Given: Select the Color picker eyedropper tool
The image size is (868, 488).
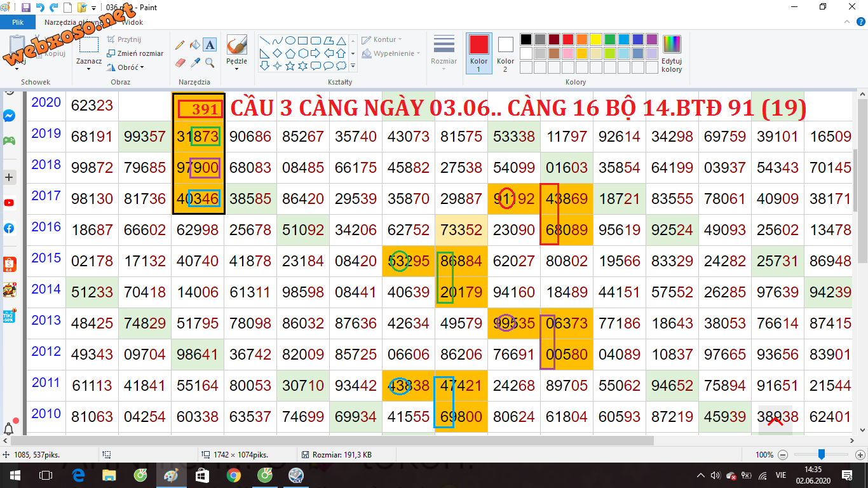Looking at the screenshot, I should tap(195, 62).
